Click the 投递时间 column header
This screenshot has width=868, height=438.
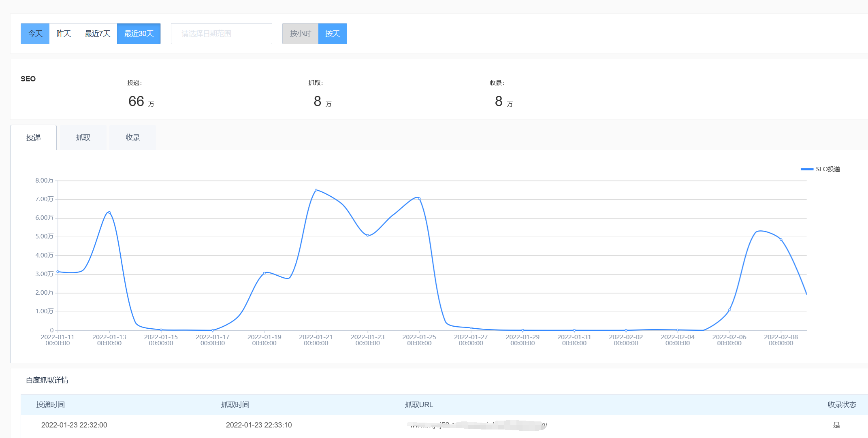point(51,405)
